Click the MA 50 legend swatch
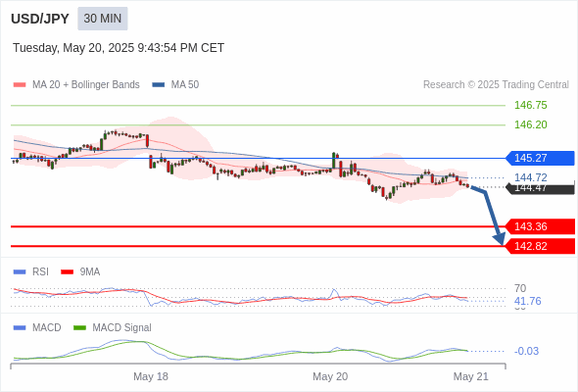This screenshot has height=392, width=578. tap(159, 85)
